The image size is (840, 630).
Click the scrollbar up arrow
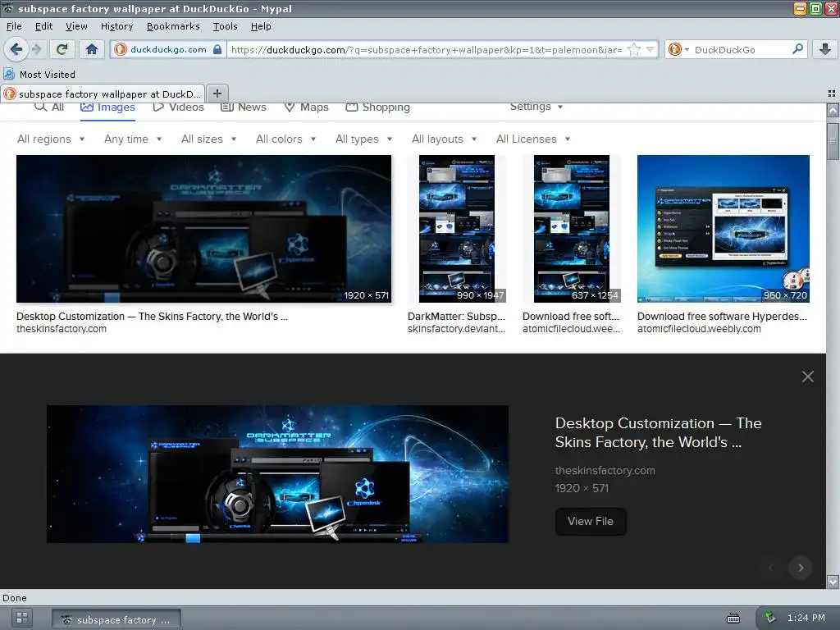(x=833, y=111)
